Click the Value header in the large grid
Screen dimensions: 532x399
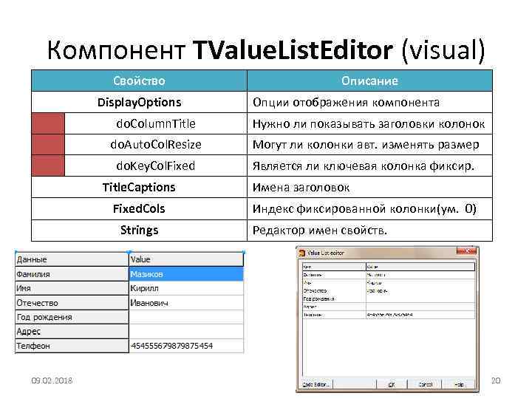pos(186,259)
